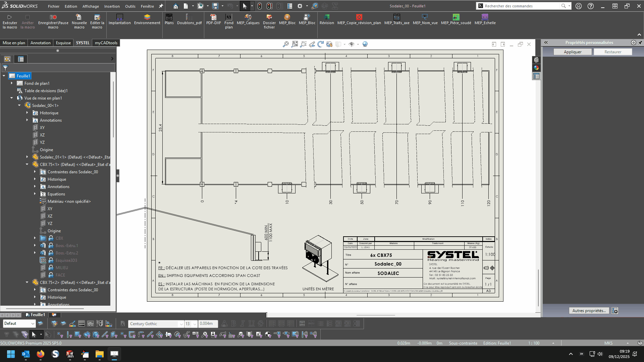This screenshot has height=362, width=644.
Task: Collapse the CBX 75<1> tree node
Action: click(27, 165)
